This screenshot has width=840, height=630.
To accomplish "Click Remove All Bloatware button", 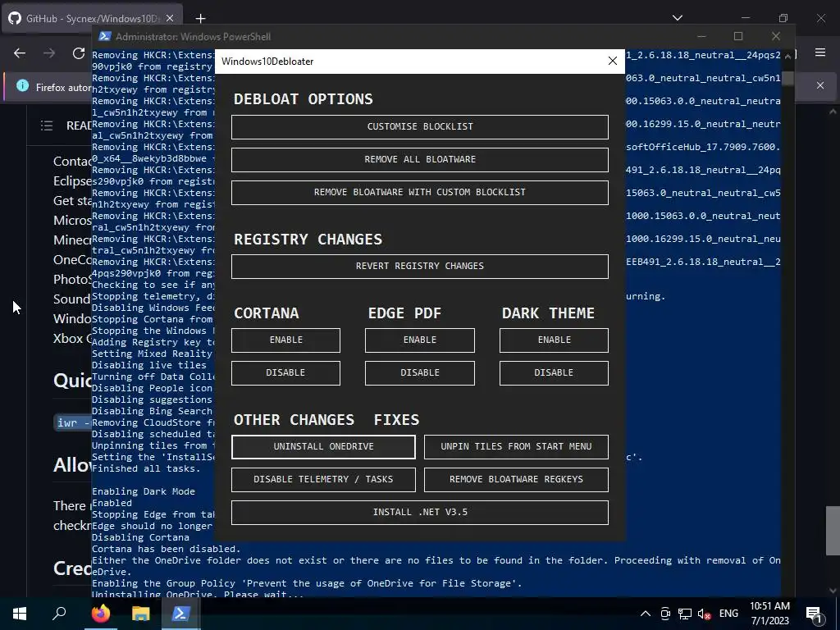I will pyautogui.click(x=419, y=160).
